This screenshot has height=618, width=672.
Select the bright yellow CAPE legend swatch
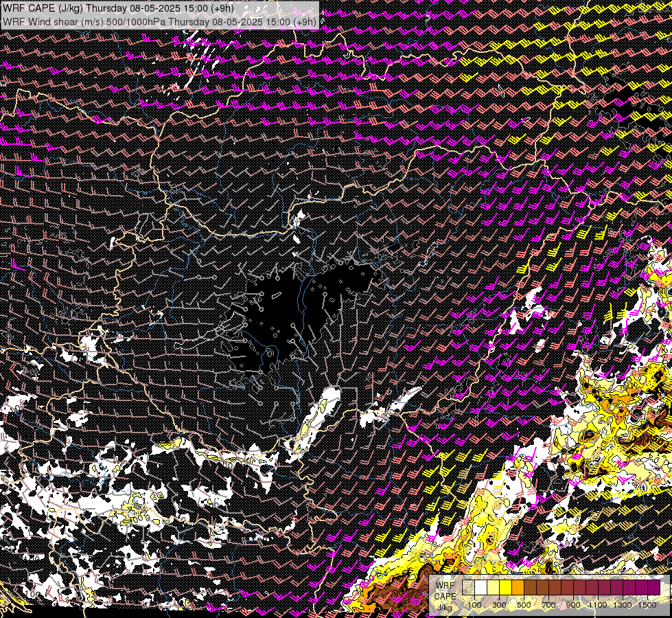coord(505,587)
